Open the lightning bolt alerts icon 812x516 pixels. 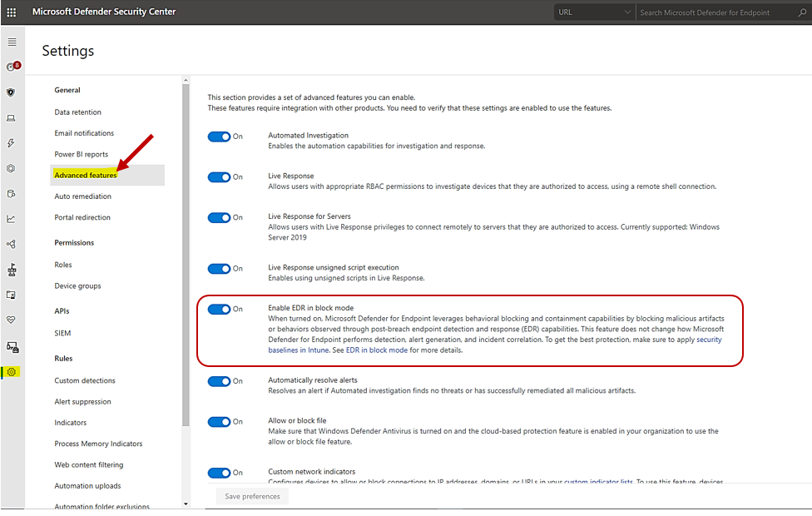(x=11, y=143)
